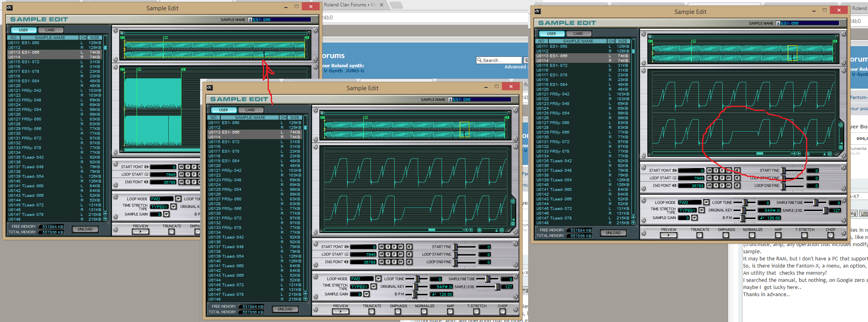The width and height of the screenshot is (868, 322).
Task: Rewind End Point in middle window
Action: 382,262
